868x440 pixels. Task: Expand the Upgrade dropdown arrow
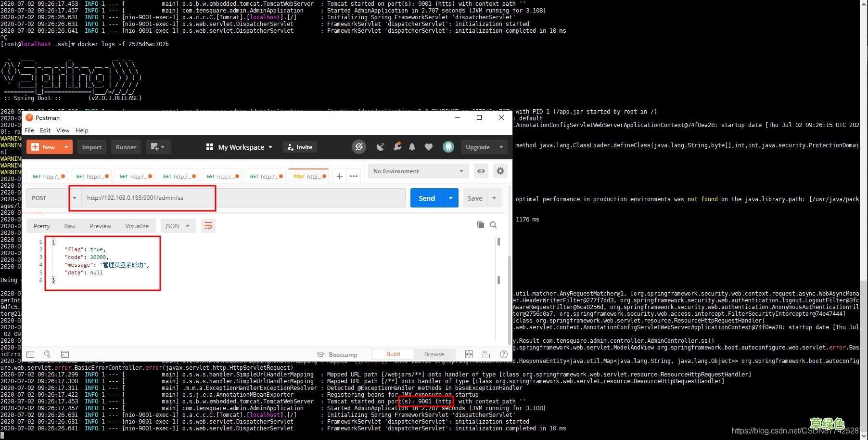501,147
